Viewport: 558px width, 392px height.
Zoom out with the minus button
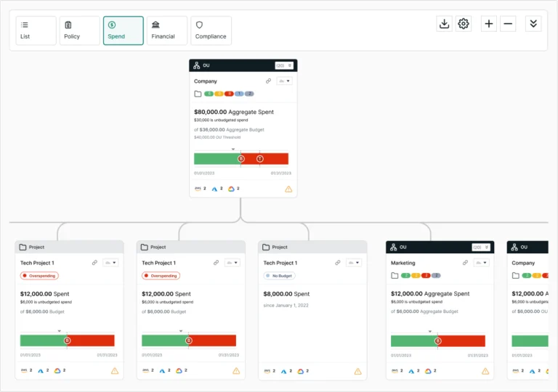508,24
